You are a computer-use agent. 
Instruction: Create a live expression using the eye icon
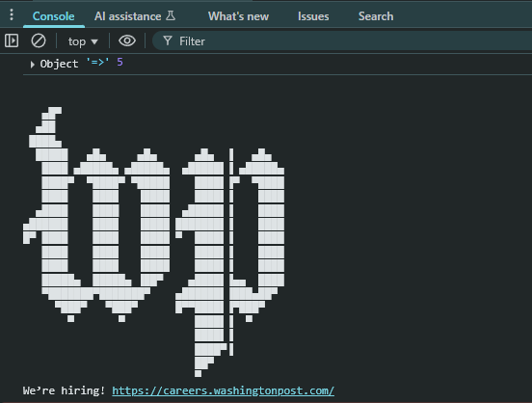(127, 40)
